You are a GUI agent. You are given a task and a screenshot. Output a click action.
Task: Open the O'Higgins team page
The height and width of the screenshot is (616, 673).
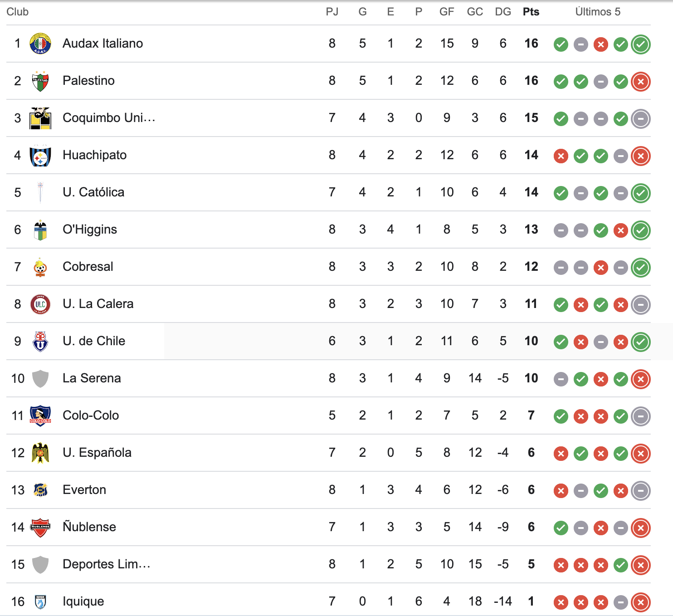pos(90,230)
